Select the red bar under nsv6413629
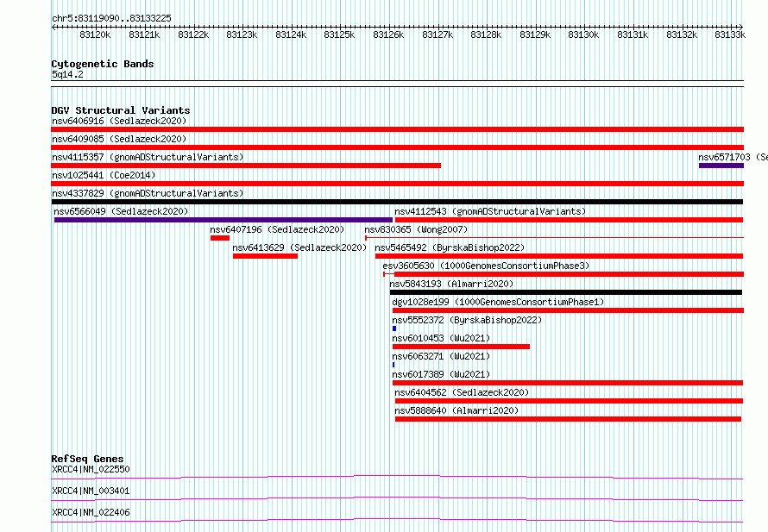The height and width of the screenshot is (532, 768). click(x=265, y=256)
